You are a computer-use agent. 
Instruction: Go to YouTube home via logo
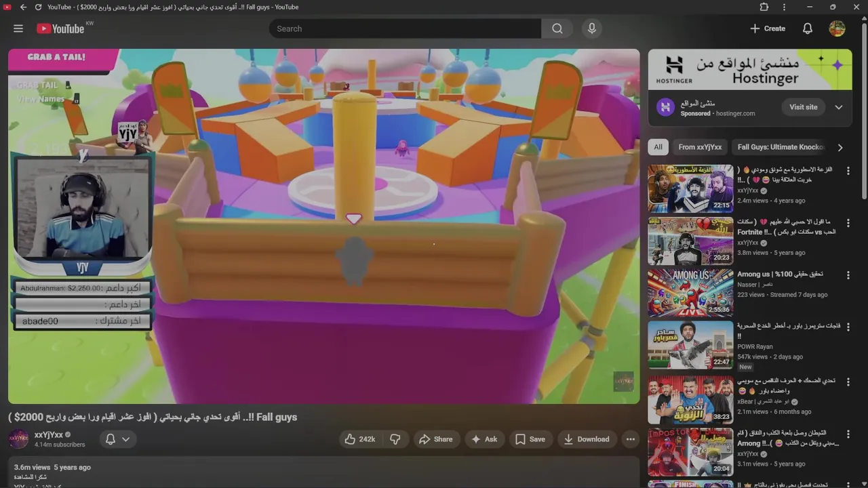(x=60, y=28)
